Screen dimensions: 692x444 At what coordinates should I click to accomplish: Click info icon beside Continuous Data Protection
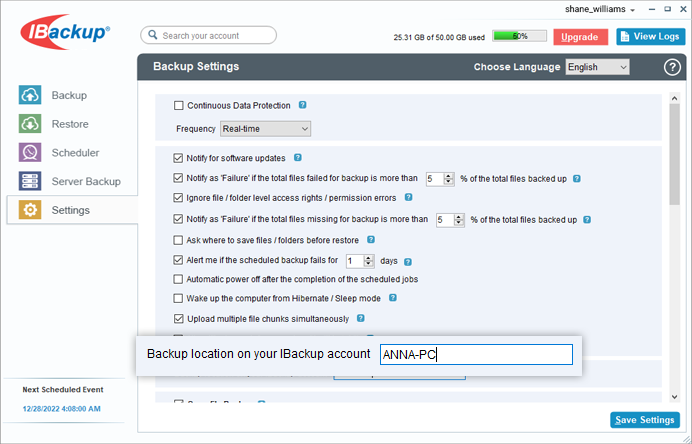[x=302, y=105]
